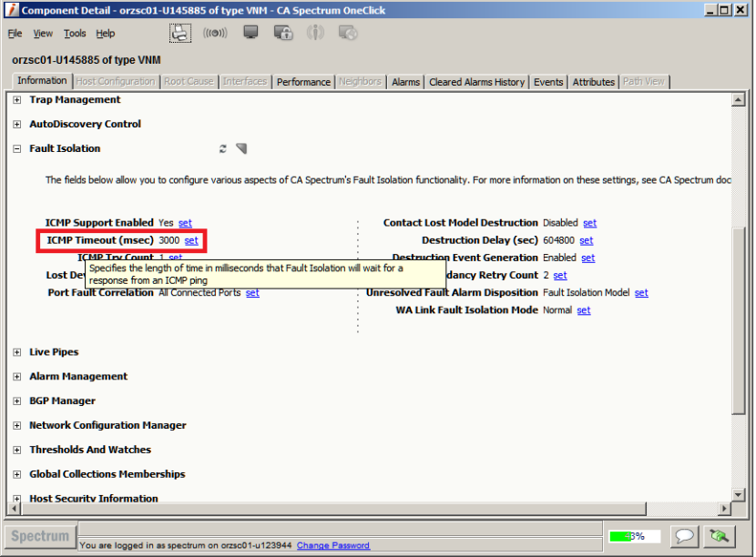Click the Print icon in the toolbar
This screenshot has height=557, width=756.
179,33
